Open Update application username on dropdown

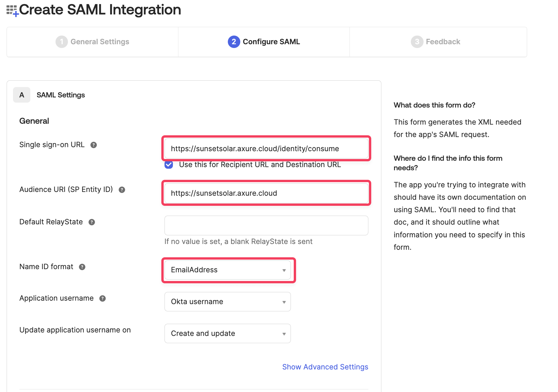pos(228,334)
